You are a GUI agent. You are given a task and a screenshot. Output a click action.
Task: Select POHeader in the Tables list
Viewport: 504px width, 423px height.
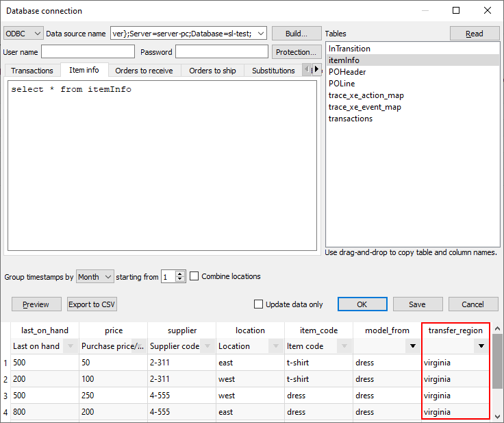347,72
